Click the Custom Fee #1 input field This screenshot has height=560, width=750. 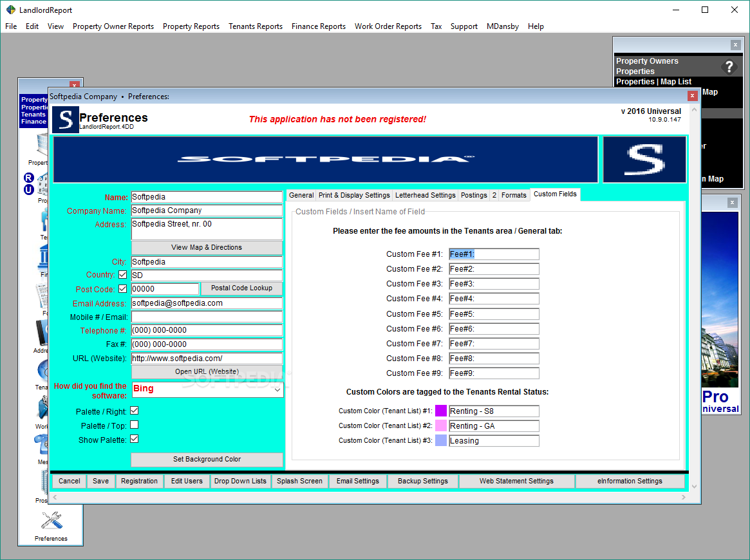tap(494, 254)
